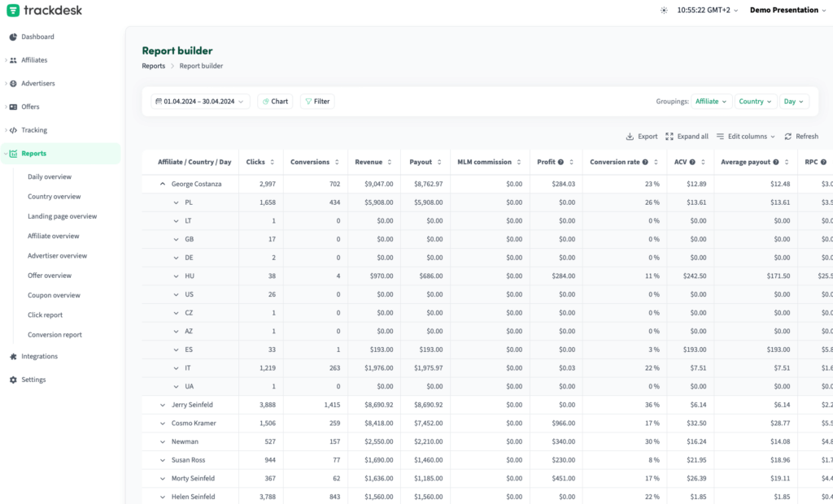This screenshot has width=833, height=504.
Task: Select Conversion report in sidebar
Action: 55,335
